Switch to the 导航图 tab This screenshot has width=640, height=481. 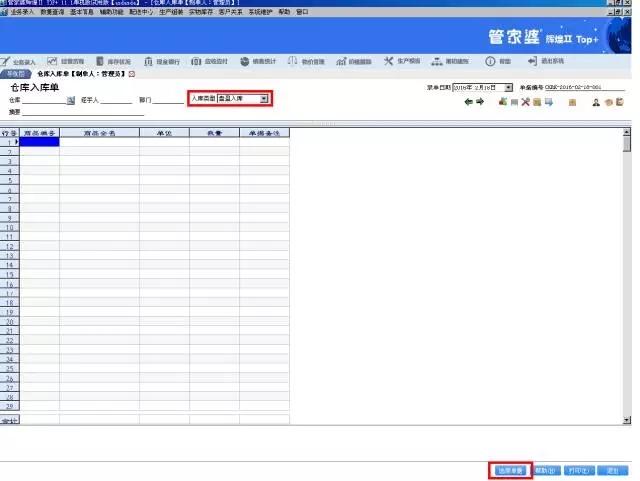point(16,74)
